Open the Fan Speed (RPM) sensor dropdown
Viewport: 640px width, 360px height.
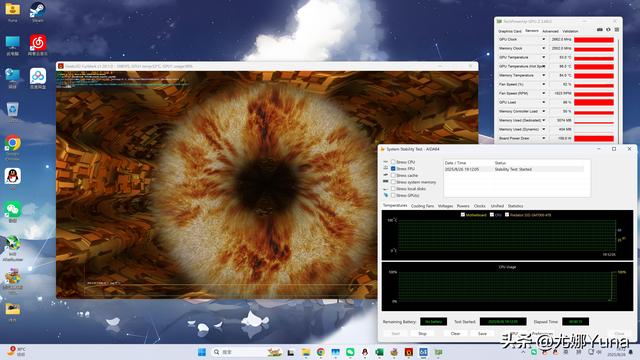544,93
